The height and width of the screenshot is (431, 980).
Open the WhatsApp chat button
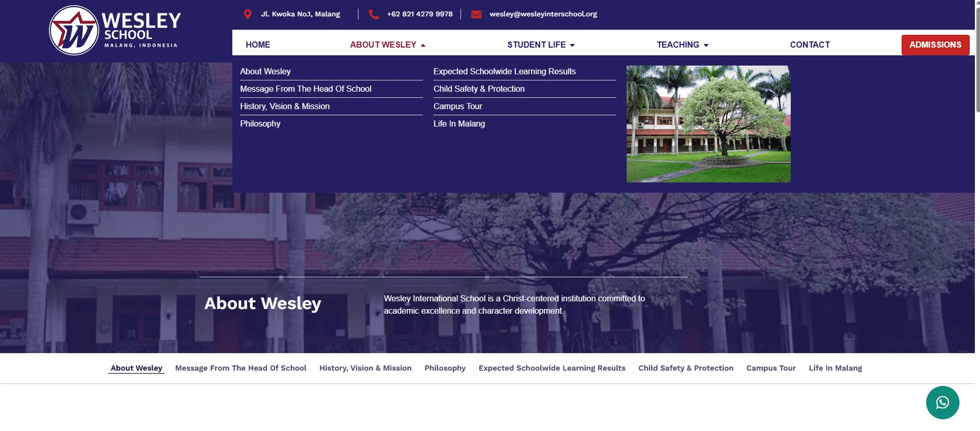click(x=942, y=403)
